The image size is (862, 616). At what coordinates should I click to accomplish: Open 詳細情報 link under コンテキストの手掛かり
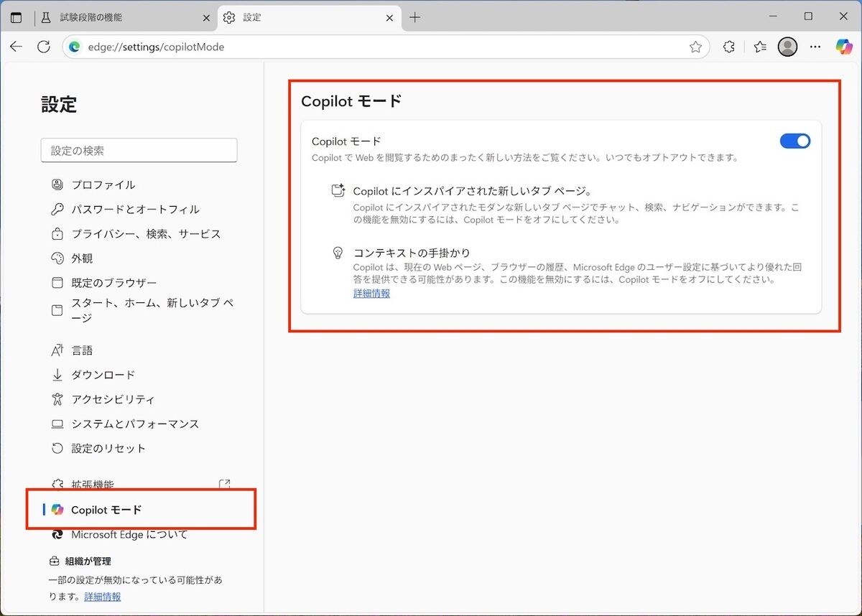(x=371, y=293)
